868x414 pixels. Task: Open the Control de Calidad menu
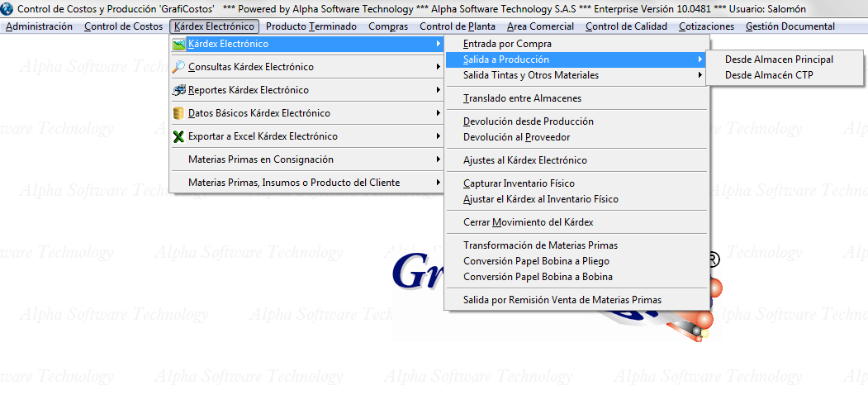626,26
